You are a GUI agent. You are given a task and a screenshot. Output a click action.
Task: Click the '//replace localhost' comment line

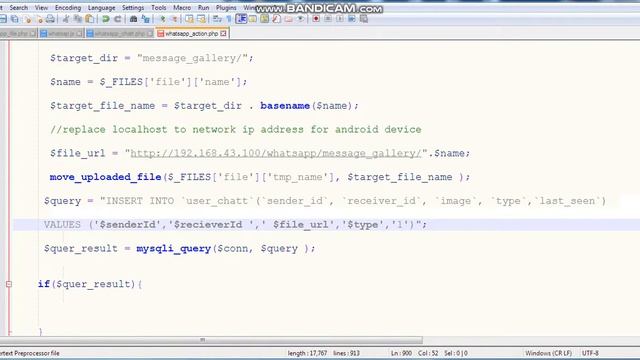(x=236, y=129)
